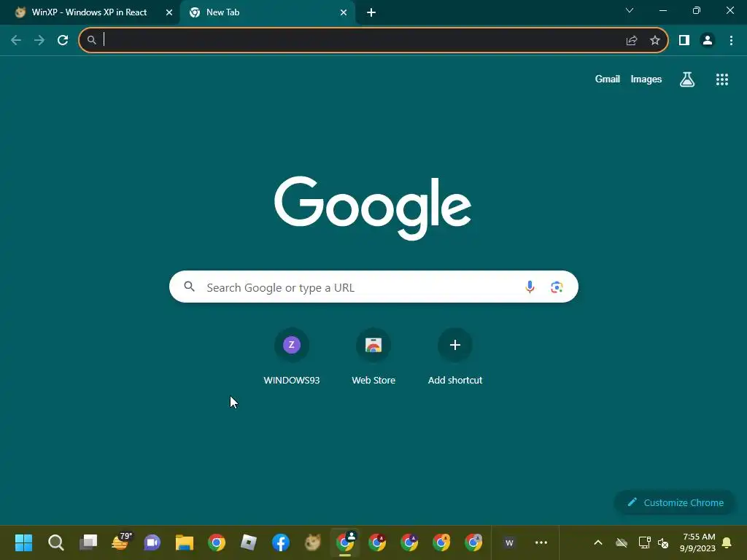The width and height of the screenshot is (747, 560).
Task: Launch Teams Chat from the taskbar
Action: [x=152, y=542]
